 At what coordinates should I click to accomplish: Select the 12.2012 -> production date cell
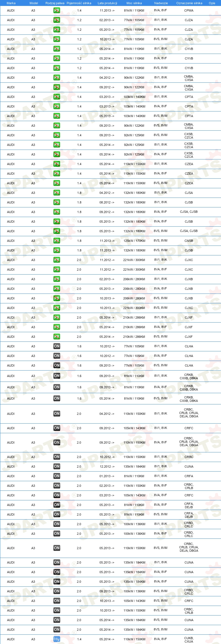click(107, 466)
